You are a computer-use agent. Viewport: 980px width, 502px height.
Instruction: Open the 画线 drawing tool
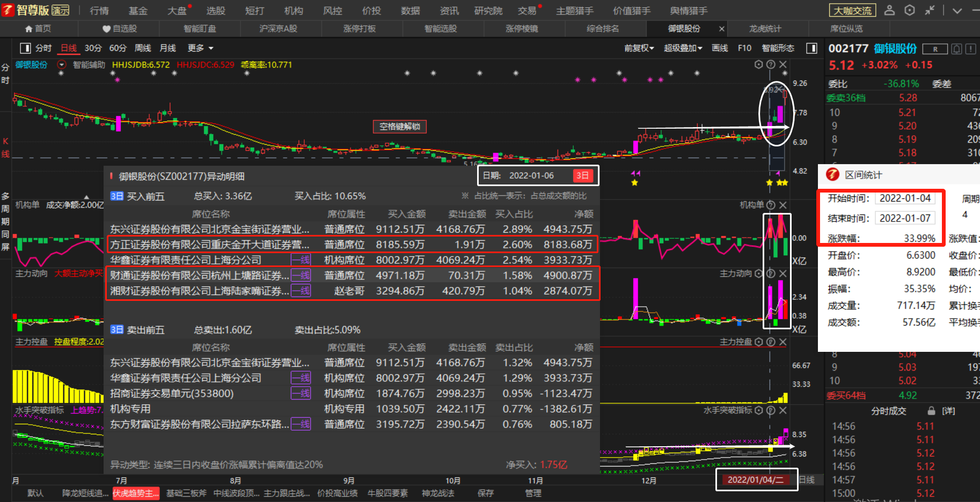[x=720, y=48]
